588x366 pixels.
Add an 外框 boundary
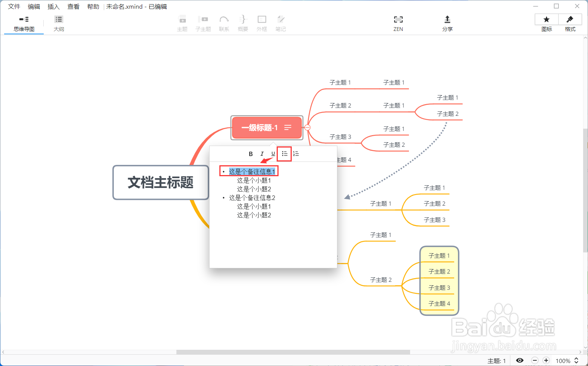coord(262,24)
